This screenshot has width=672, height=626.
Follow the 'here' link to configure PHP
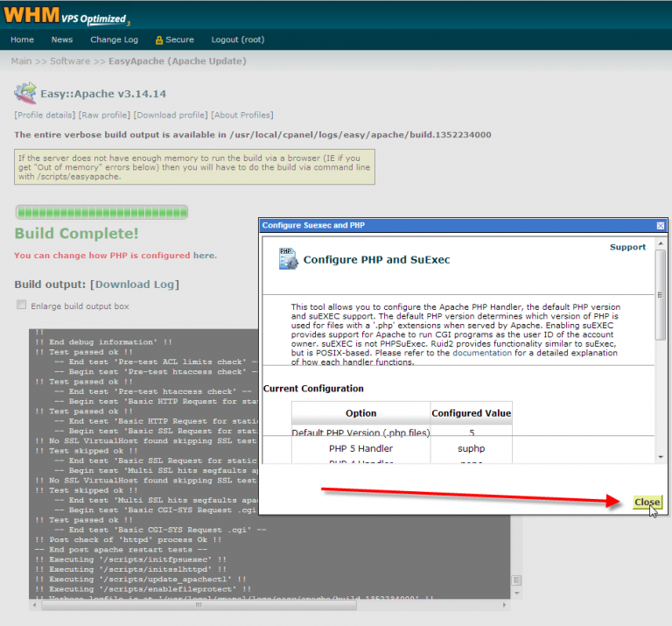(203, 256)
